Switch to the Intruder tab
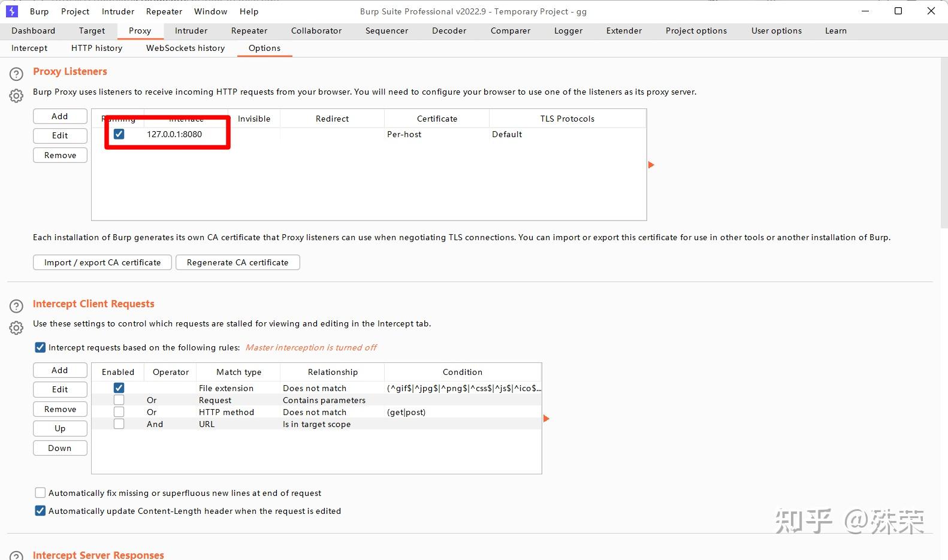Viewport: 948px width, 560px height. 191,31
